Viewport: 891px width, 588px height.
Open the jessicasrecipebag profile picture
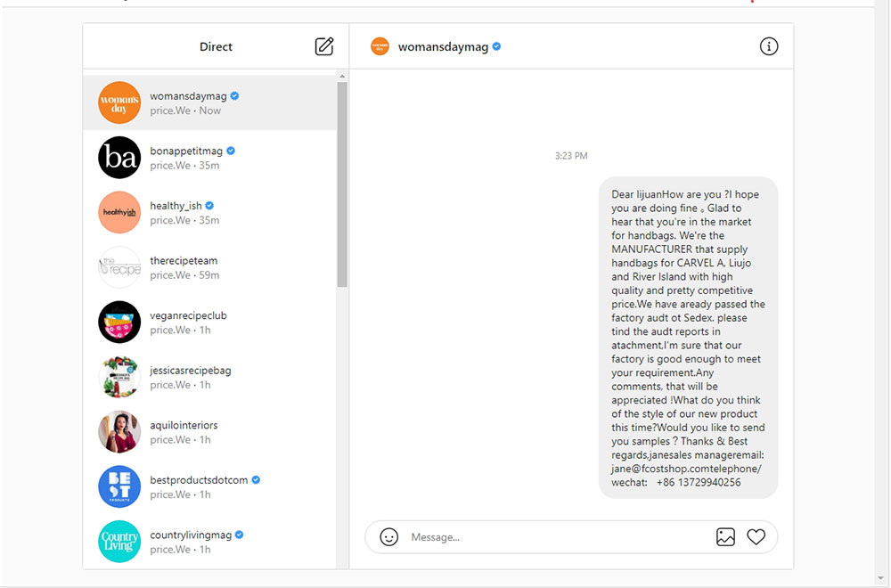pyautogui.click(x=119, y=377)
